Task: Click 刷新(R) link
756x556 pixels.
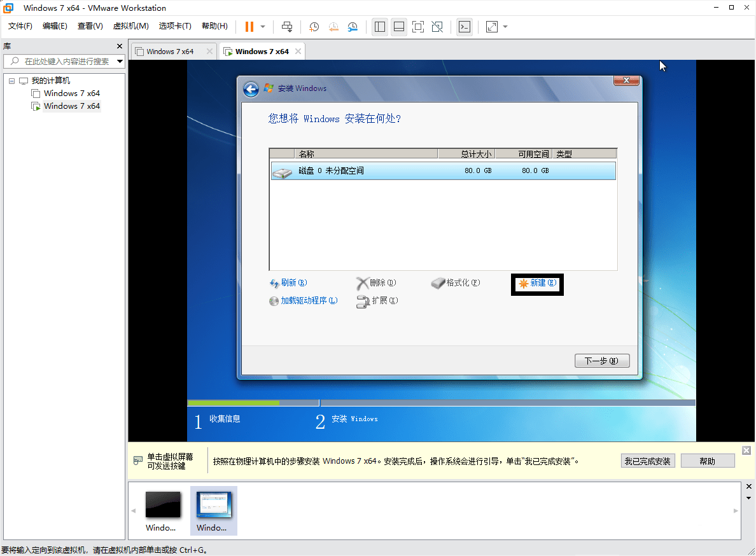Action: point(288,283)
